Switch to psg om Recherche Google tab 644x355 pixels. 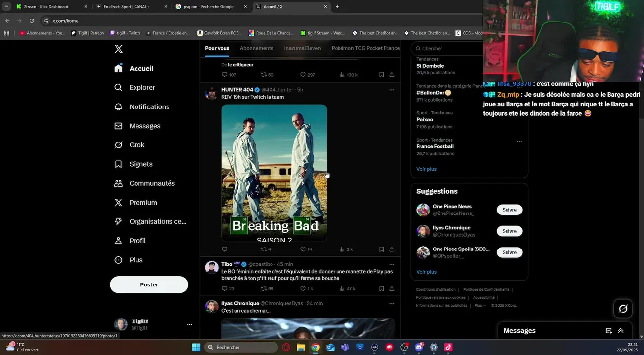click(212, 7)
